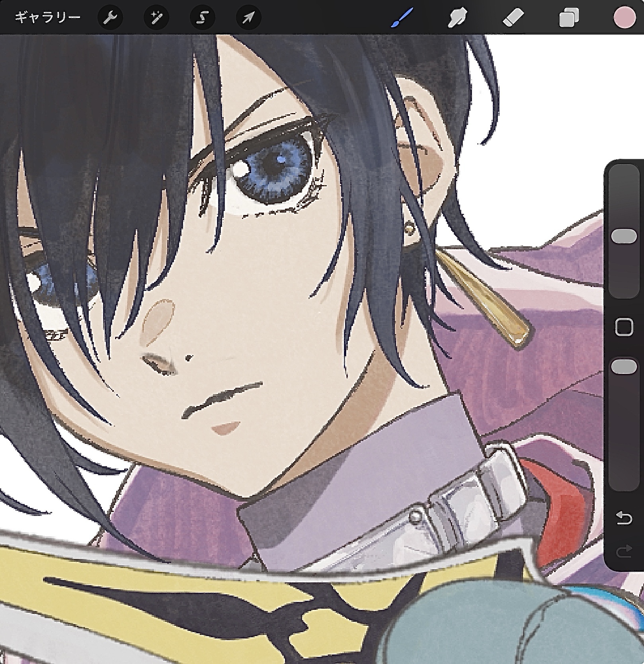This screenshot has height=664, width=644.
Task: Open the Adjustments magic wand menu
Action: click(x=156, y=18)
